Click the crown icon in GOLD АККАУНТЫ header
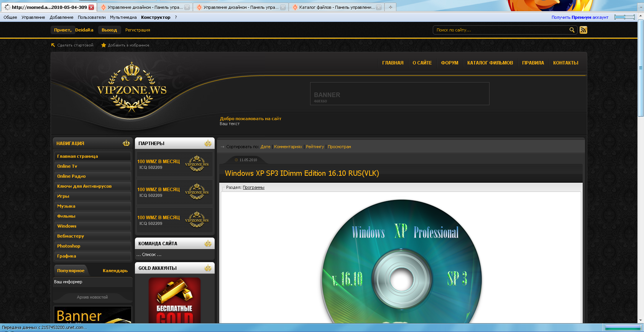Viewport: 644px width, 332px height. [x=208, y=268]
